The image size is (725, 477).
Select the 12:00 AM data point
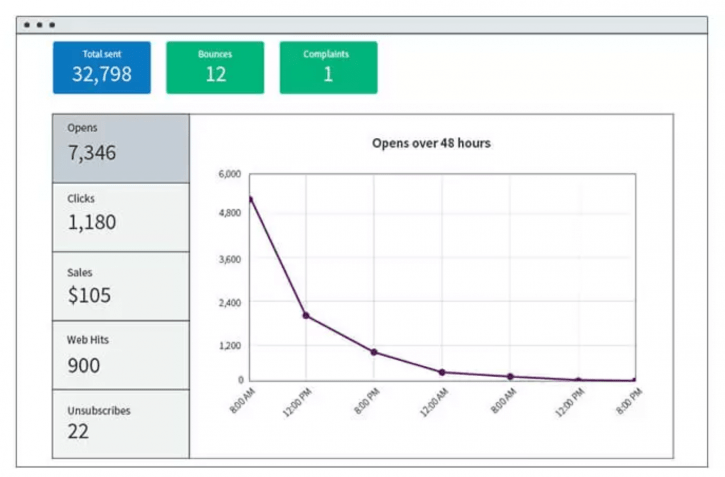pyautogui.click(x=442, y=372)
